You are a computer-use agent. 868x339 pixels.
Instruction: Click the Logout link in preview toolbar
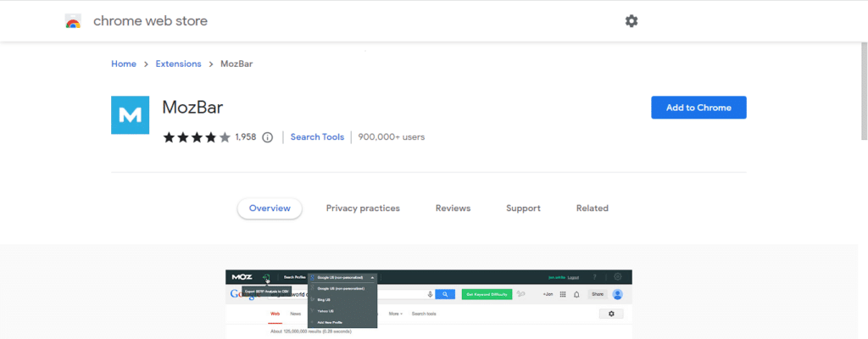[x=573, y=277]
